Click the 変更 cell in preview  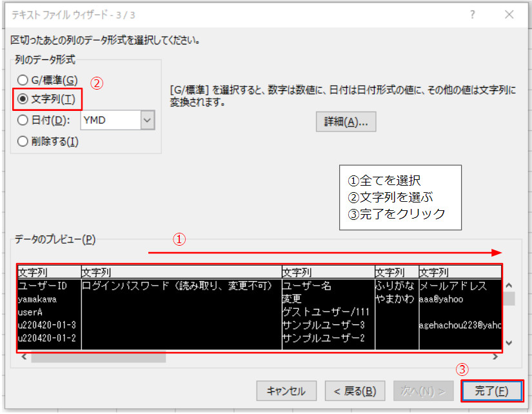tap(291, 299)
